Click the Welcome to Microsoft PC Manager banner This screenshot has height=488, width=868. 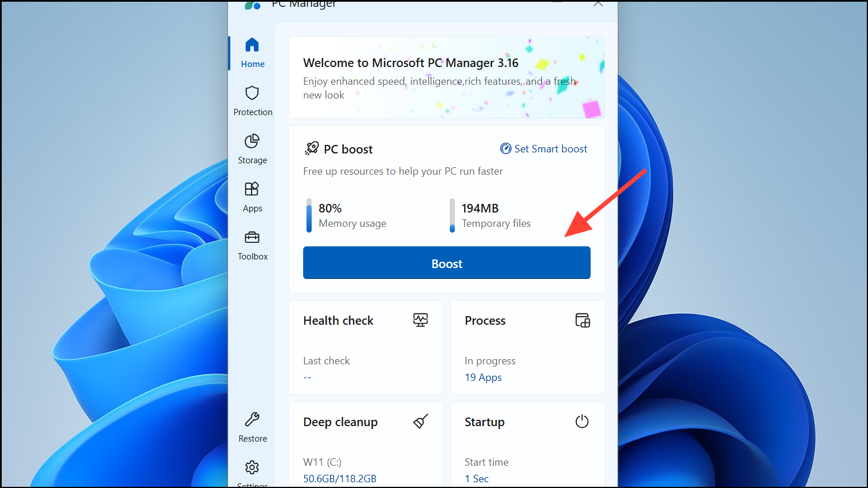point(446,77)
